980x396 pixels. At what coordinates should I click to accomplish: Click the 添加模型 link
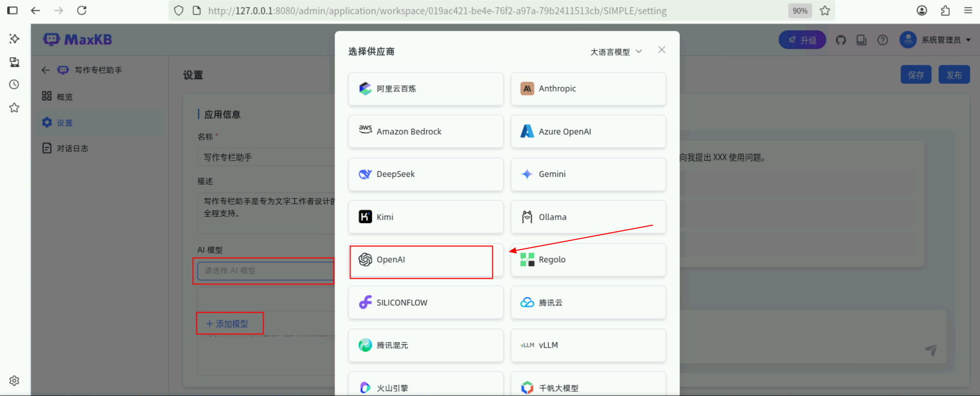coord(228,324)
